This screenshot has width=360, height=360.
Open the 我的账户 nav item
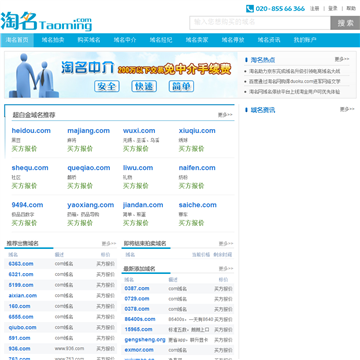(x=305, y=40)
